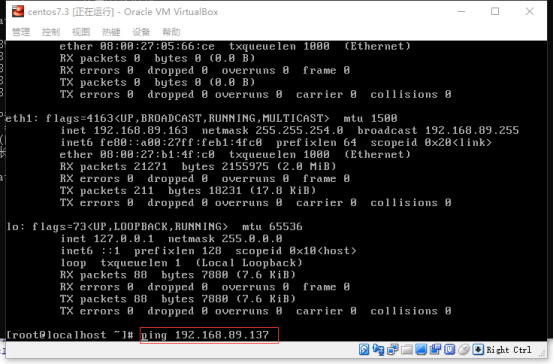Image resolution: width=554 pixels, height=364 pixels.
Task: Click the 'ether 08:00:27:05:66:ce' MAC line
Action: pos(137,46)
